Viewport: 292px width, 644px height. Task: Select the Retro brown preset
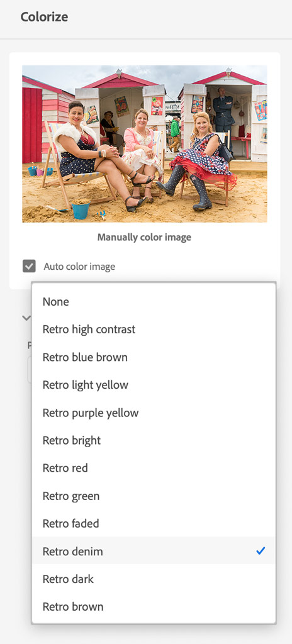click(154, 607)
